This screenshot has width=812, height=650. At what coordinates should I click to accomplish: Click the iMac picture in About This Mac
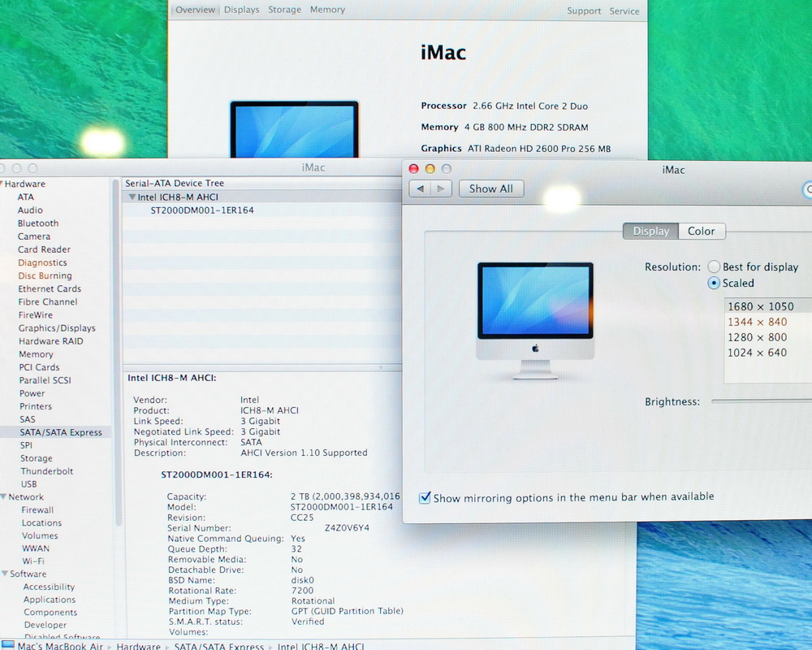point(294,129)
